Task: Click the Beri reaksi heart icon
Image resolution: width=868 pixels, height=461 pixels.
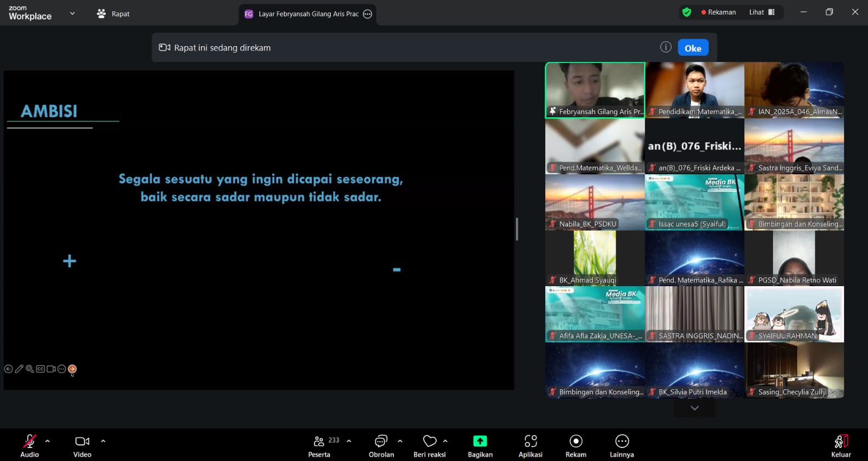Action: pos(430,441)
